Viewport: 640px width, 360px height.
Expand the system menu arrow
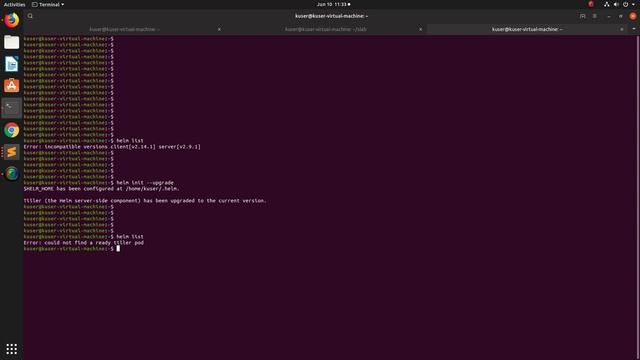633,4
